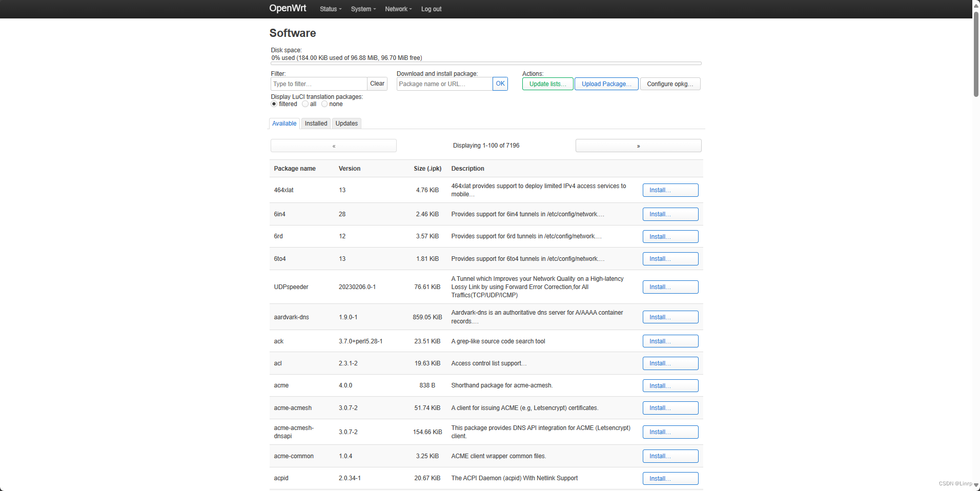Open Configure opkg settings
Image resolution: width=980 pixels, height=491 pixels.
[670, 84]
